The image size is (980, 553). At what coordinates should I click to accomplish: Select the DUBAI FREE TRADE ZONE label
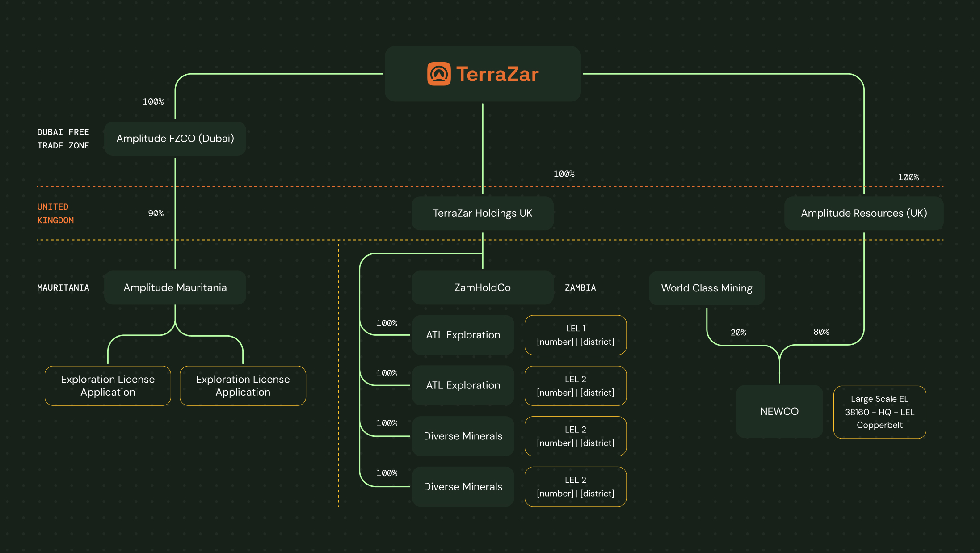click(x=63, y=139)
